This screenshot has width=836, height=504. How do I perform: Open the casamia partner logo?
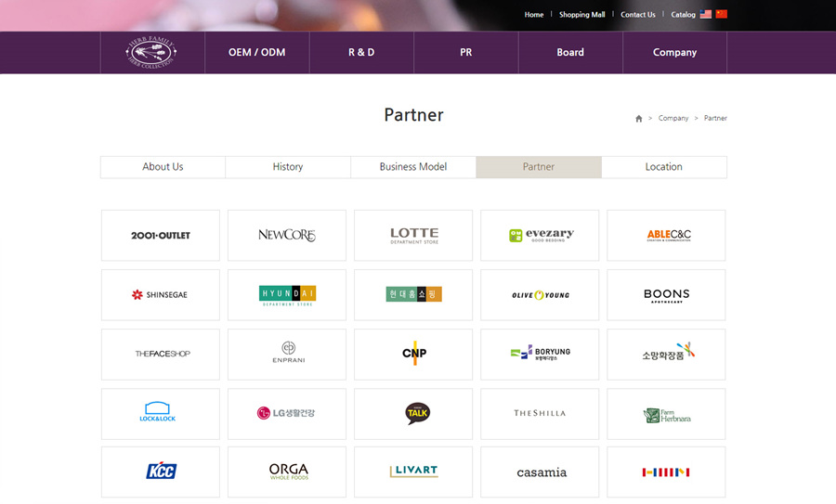pos(540,472)
